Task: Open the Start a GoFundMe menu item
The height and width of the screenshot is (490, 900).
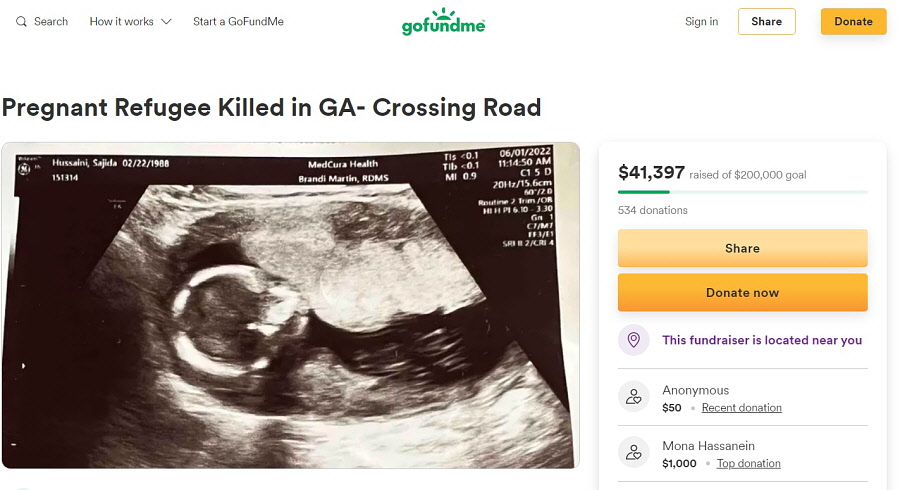Action: coord(238,22)
